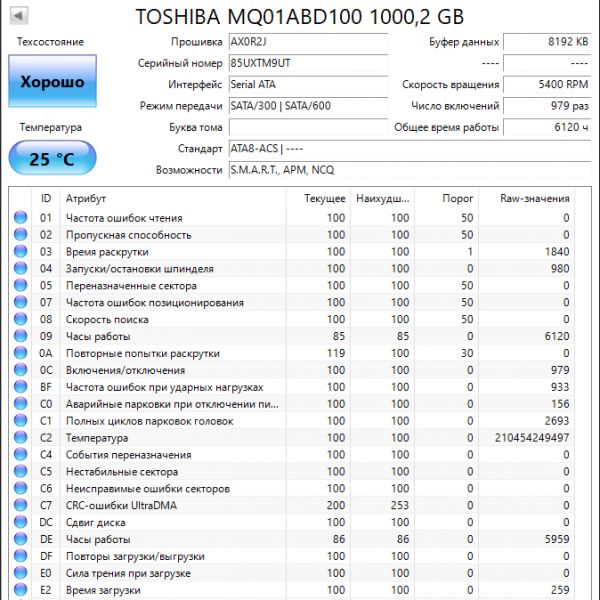Select the События переназначения row
Image resolution: width=600 pixels, height=600 pixels.
click(292, 454)
